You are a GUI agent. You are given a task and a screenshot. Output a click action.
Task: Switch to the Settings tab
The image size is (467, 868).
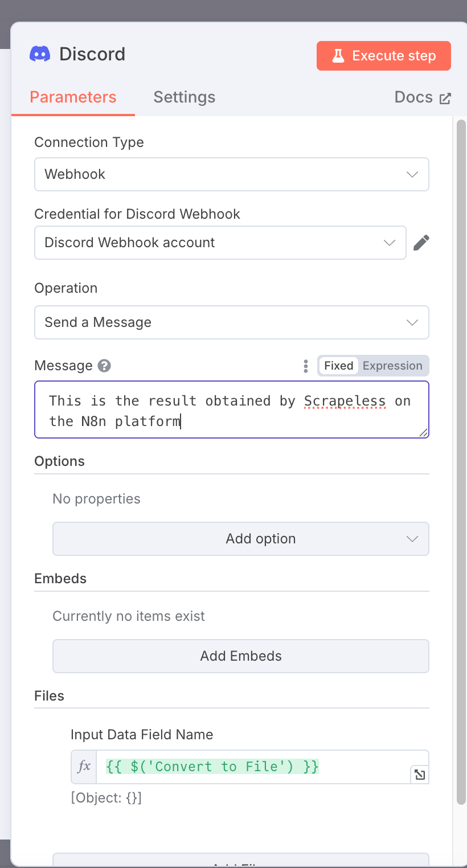184,97
